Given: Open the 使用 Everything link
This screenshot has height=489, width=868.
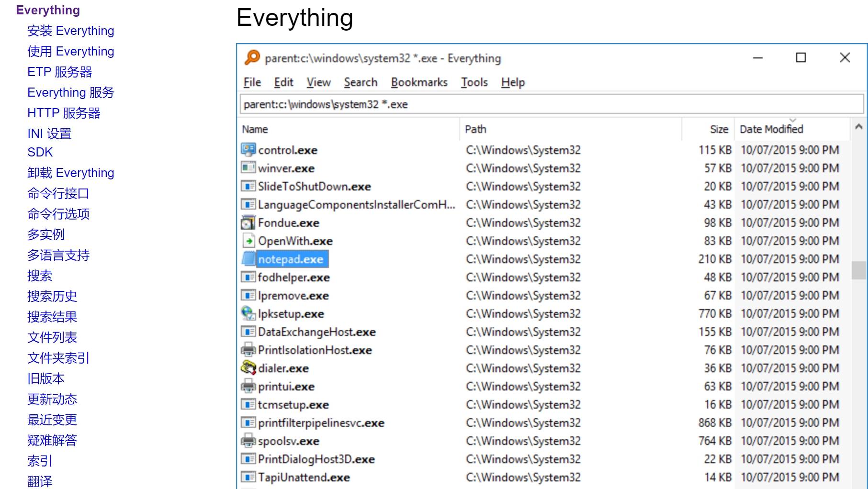Looking at the screenshot, I should tap(71, 51).
